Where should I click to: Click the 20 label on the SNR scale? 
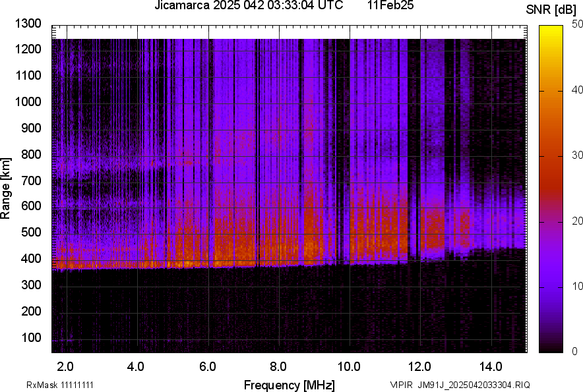point(578,221)
